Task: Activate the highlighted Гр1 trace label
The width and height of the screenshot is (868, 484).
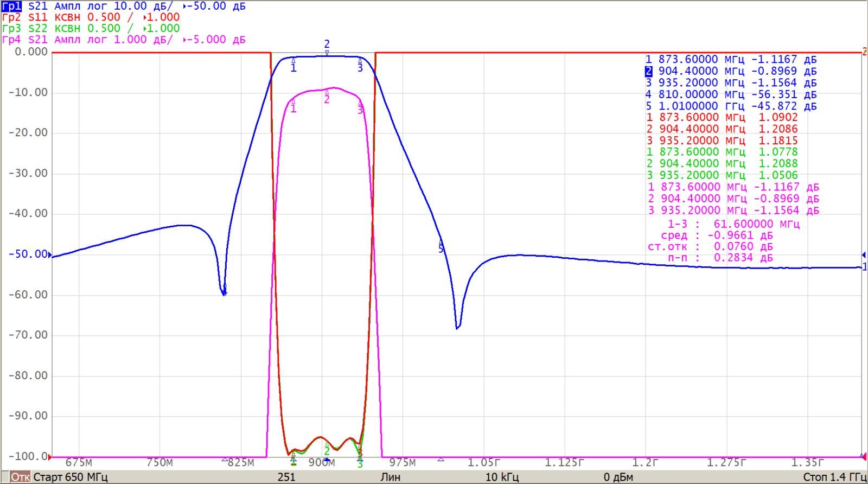Action: coord(11,6)
